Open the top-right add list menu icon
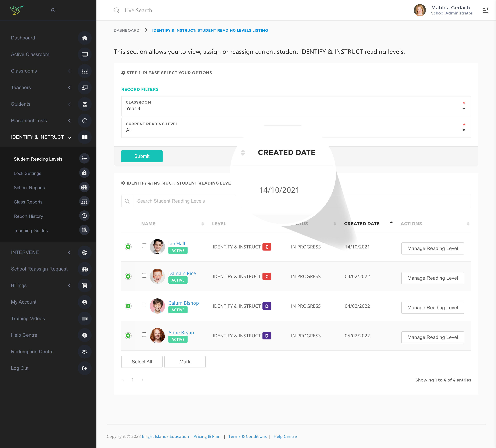 tap(485, 10)
